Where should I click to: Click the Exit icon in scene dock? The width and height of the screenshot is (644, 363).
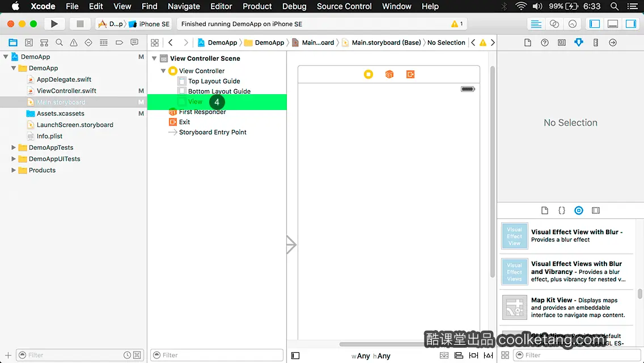click(x=410, y=74)
